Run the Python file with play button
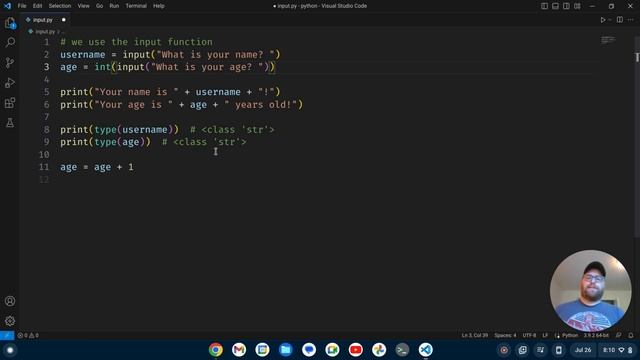This screenshot has width=640, height=360. [x=602, y=20]
